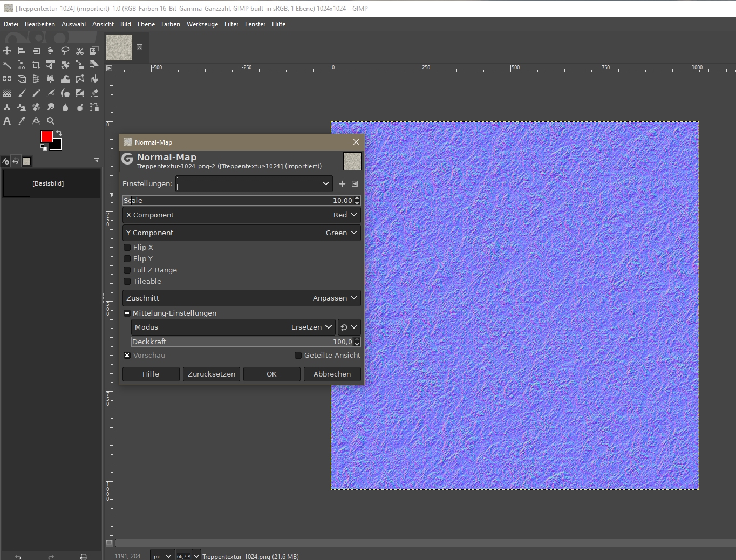Select the Ellipse Select tool
This screenshot has height=560, width=736.
pos(51,51)
